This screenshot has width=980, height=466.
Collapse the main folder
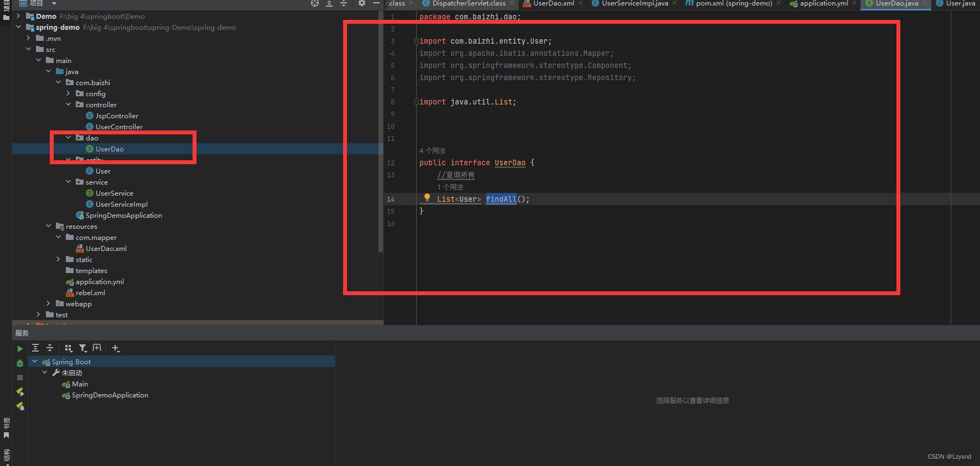(39, 60)
